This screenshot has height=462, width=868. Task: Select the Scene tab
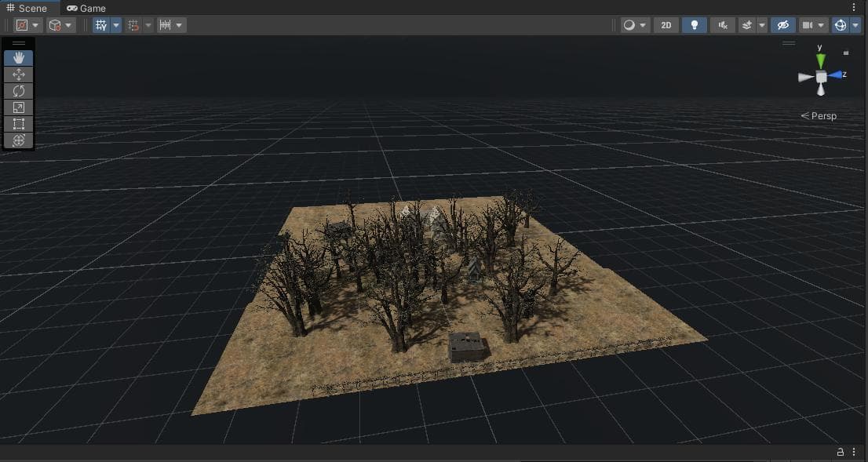(27, 9)
